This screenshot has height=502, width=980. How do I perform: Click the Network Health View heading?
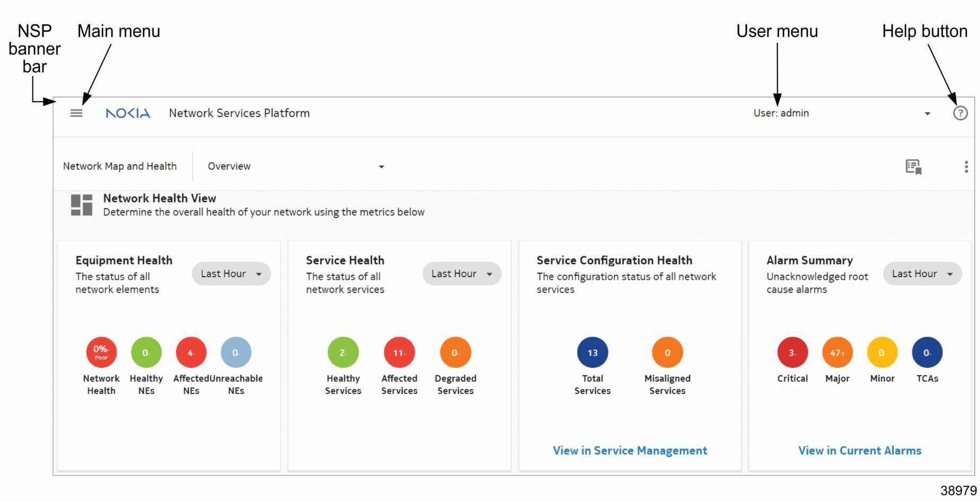[160, 198]
